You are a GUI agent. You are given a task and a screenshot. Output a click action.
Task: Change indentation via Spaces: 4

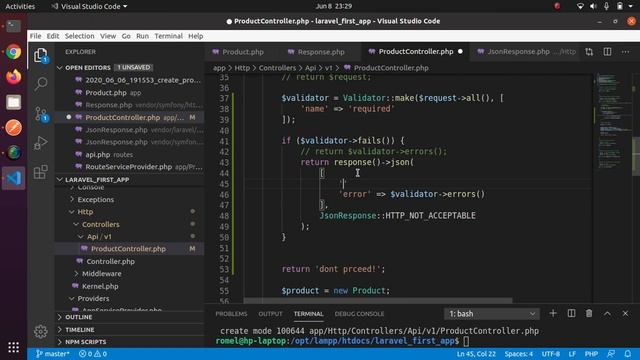coord(518,353)
